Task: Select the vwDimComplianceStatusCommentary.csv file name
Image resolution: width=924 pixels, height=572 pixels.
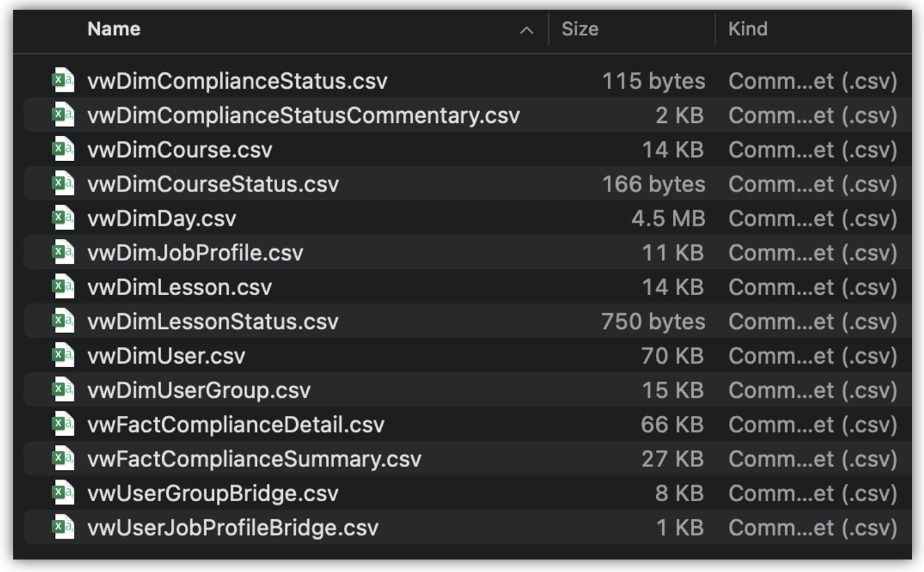Action: tap(303, 115)
